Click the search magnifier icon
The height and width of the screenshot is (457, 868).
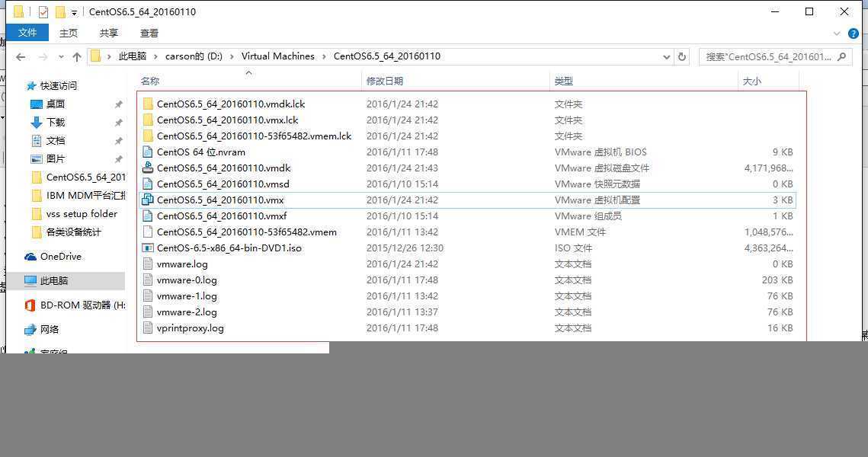point(842,56)
